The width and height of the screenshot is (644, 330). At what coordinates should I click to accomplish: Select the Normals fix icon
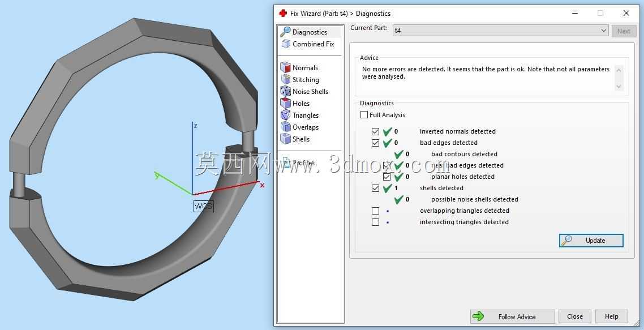point(285,67)
